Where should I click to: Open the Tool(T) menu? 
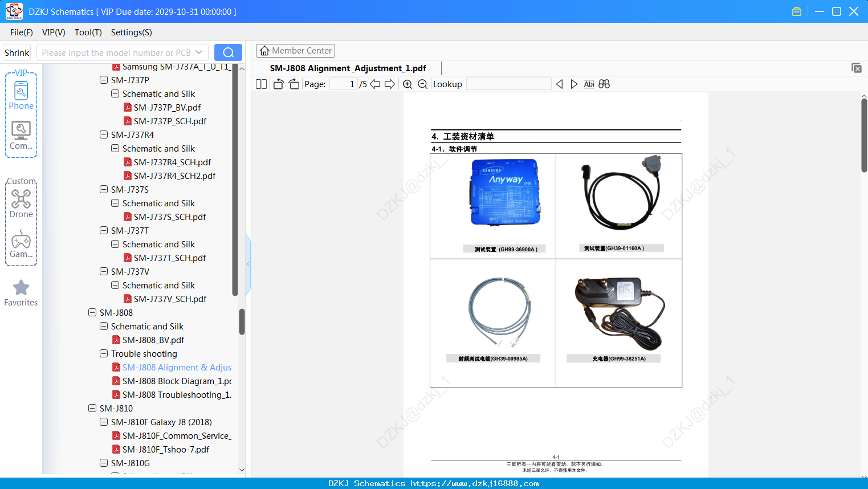[88, 32]
